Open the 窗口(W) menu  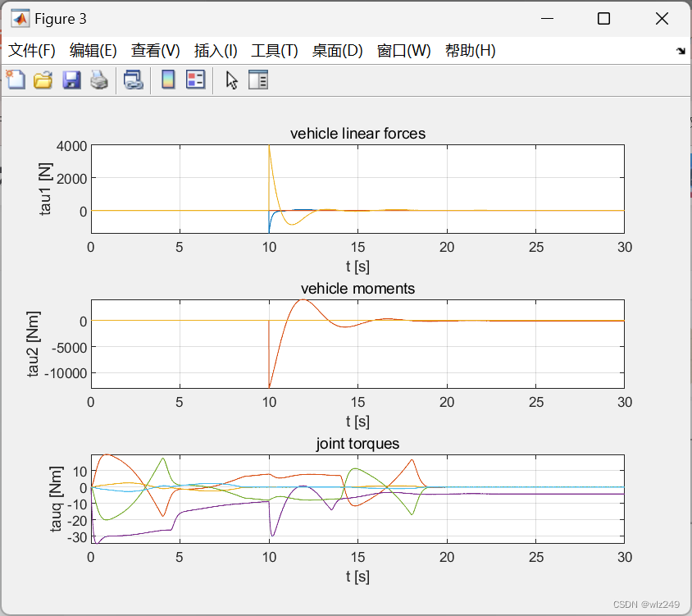coord(404,50)
